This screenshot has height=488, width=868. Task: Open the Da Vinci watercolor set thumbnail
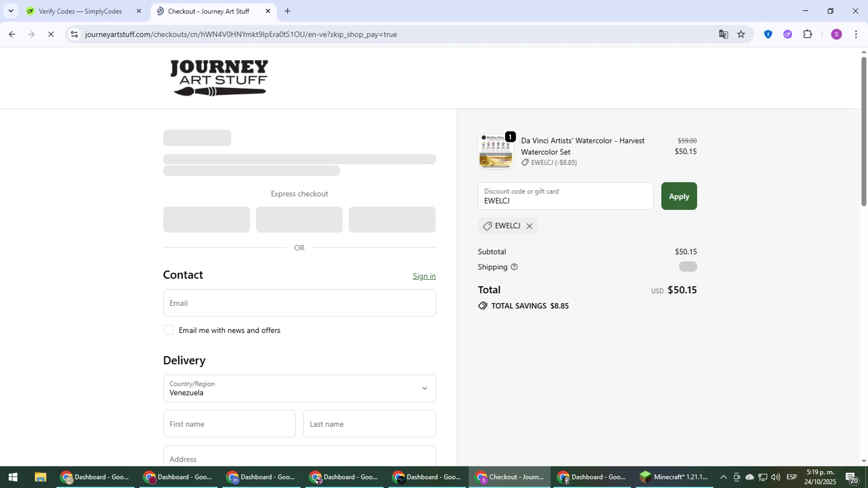496,151
